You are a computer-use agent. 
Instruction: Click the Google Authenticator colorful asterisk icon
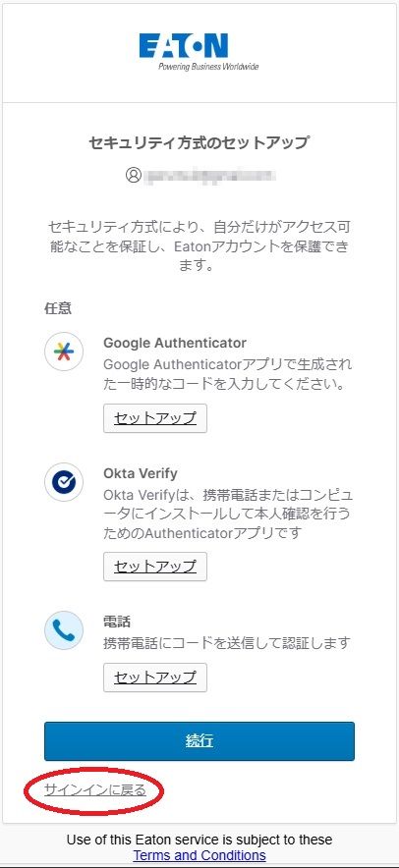64,353
